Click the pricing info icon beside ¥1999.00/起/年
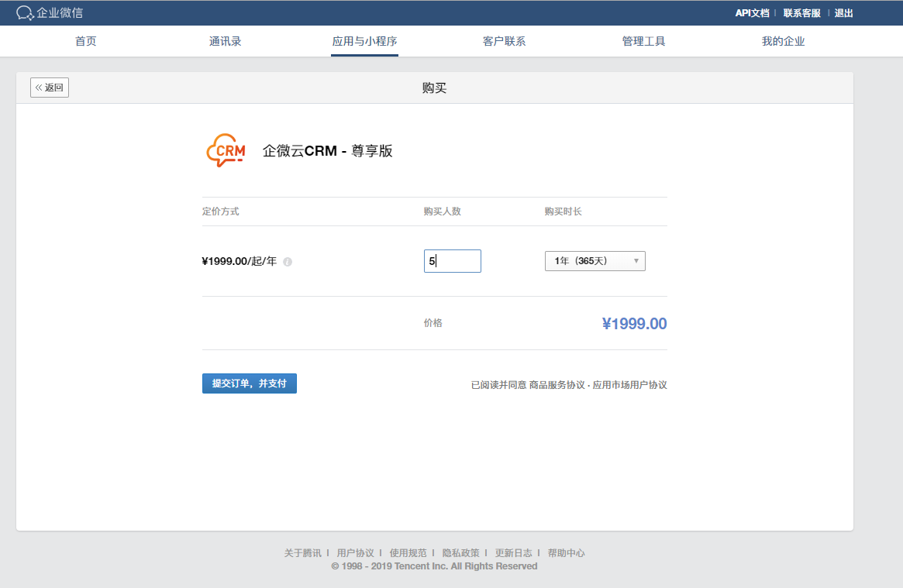The image size is (903, 588). pyautogui.click(x=288, y=262)
